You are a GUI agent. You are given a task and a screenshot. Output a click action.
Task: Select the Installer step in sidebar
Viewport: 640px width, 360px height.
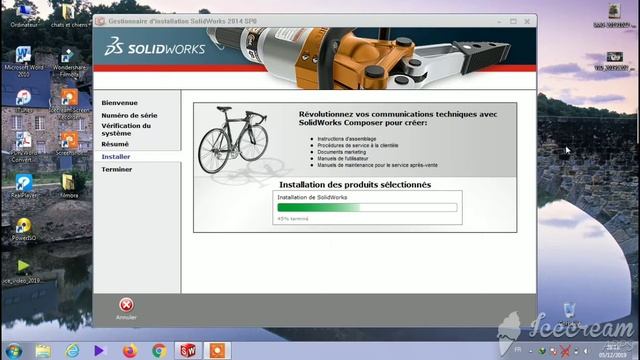tap(116, 157)
